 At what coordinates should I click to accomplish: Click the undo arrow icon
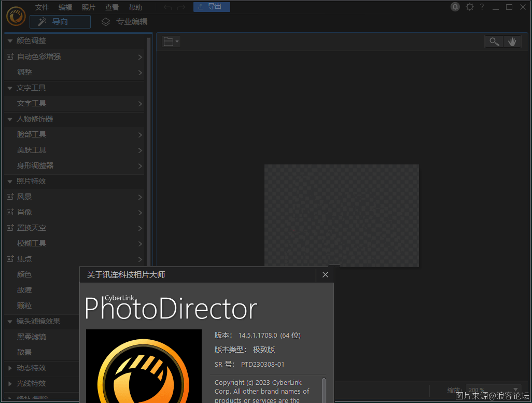click(168, 7)
